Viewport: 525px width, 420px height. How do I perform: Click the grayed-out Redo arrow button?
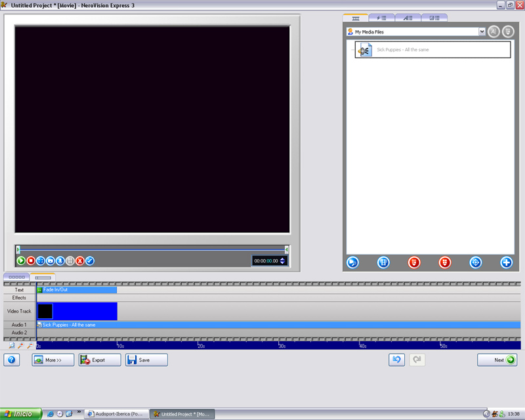click(x=417, y=360)
